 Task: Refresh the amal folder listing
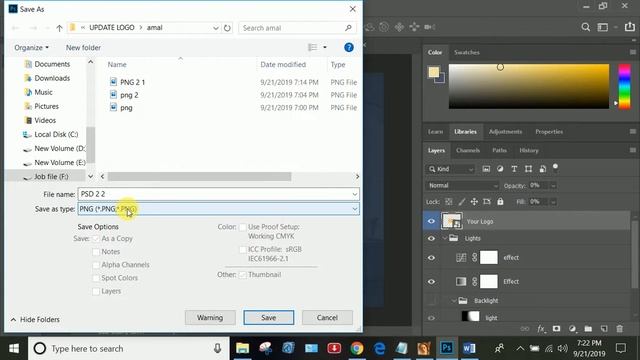point(227,28)
